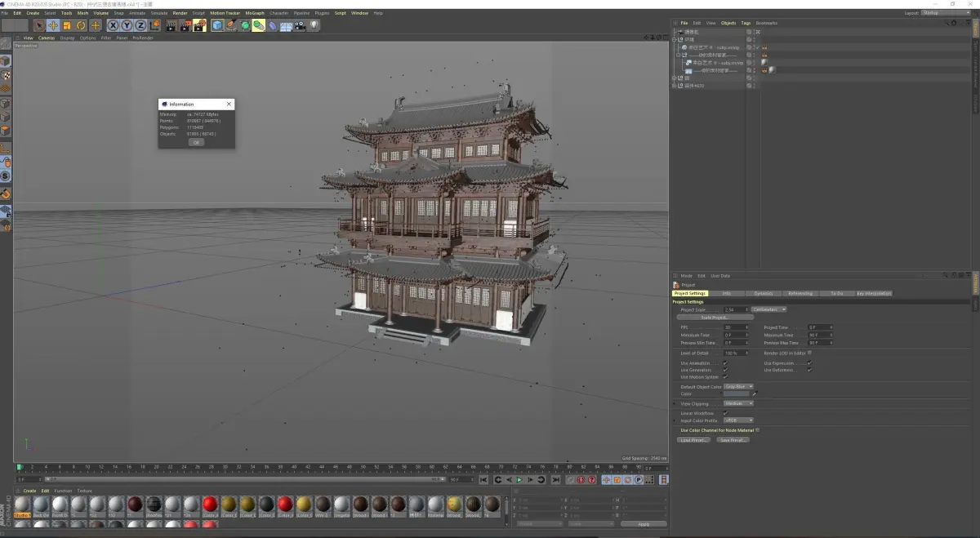This screenshot has width=980, height=538.
Task: Toggle Use Deformers checkbox
Action: (809, 370)
